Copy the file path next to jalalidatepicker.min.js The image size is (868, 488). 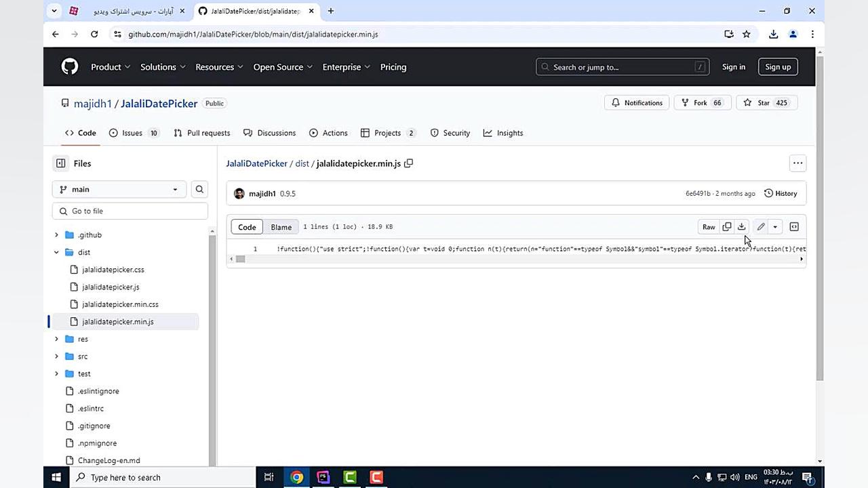[408, 163]
